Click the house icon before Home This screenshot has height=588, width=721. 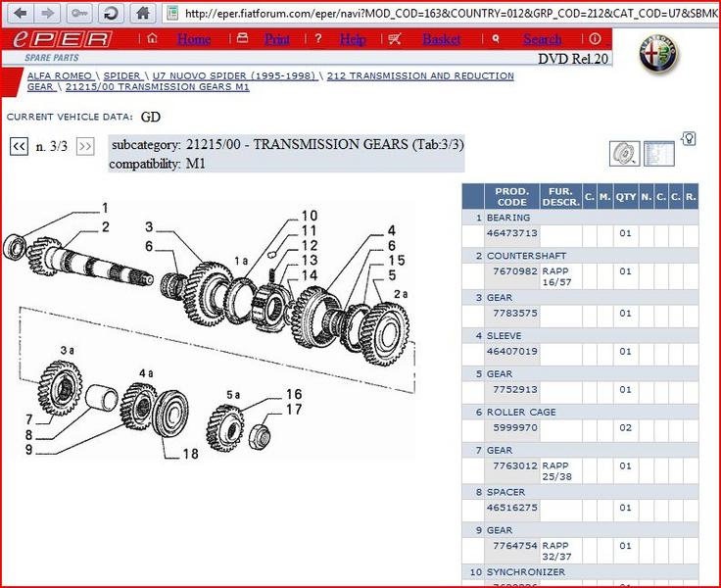(x=152, y=38)
